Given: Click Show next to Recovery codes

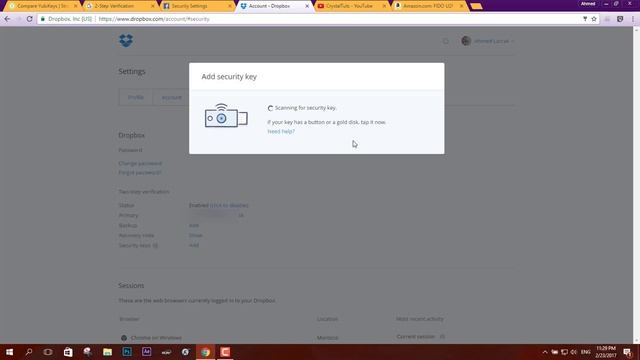Looking at the screenshot, I should 196,236.
